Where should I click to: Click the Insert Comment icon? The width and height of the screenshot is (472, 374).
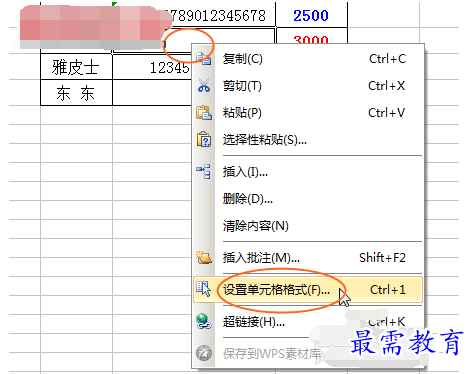[x=204, y=257]
